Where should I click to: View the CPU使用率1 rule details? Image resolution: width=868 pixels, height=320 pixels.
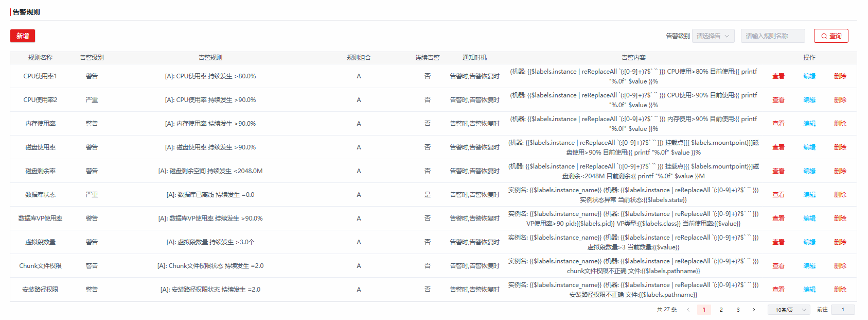tap(778, 76)
